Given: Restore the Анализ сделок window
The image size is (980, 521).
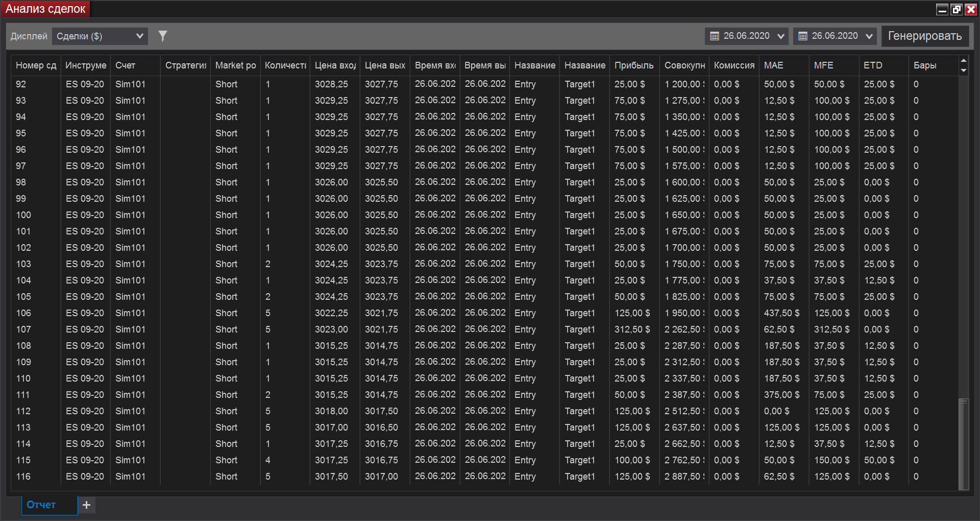Looking at the screenshot, I should tap(957, 9).
